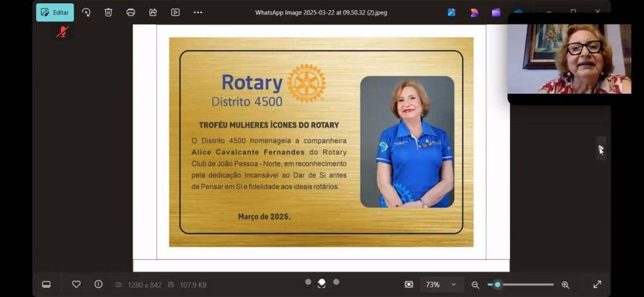Show file info using the info icon

point(98,284)
